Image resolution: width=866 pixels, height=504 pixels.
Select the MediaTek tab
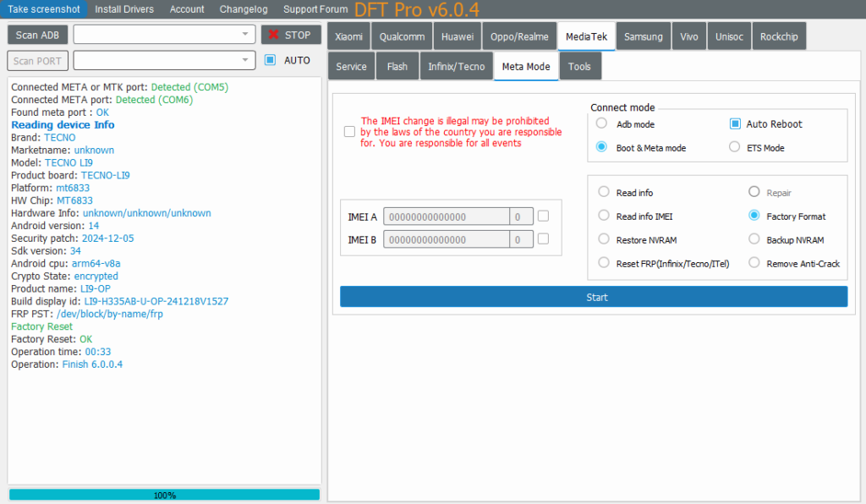(x=587, y=36)
